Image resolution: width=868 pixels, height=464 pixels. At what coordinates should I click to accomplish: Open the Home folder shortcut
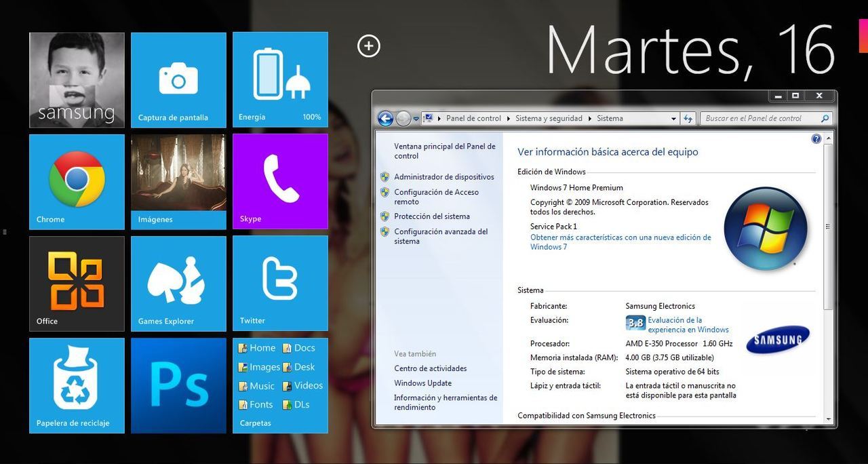pos(257,348)
